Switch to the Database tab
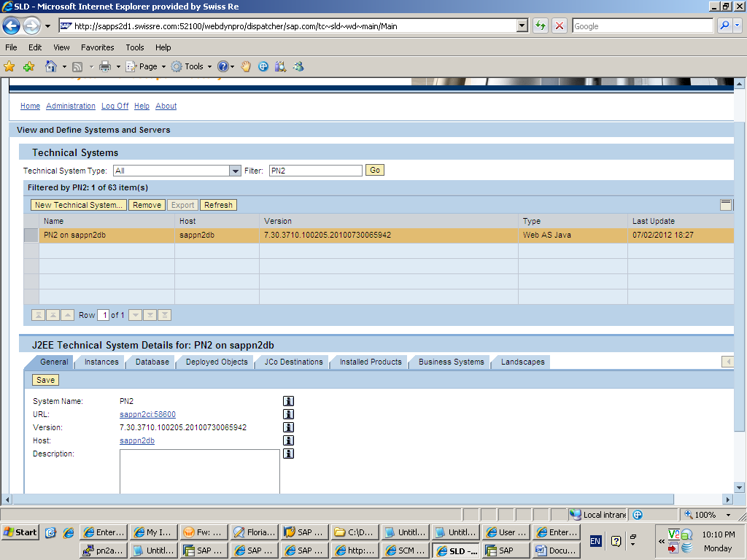The image size is (747, 560). pos(152,362)
